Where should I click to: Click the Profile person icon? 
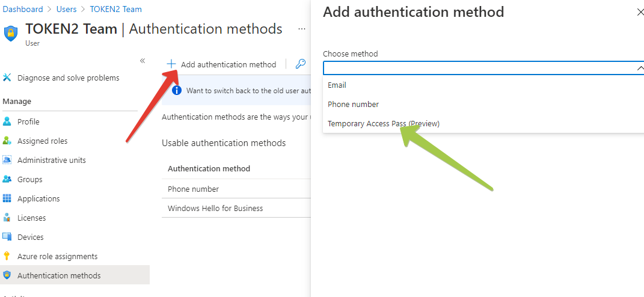point(7,121)
